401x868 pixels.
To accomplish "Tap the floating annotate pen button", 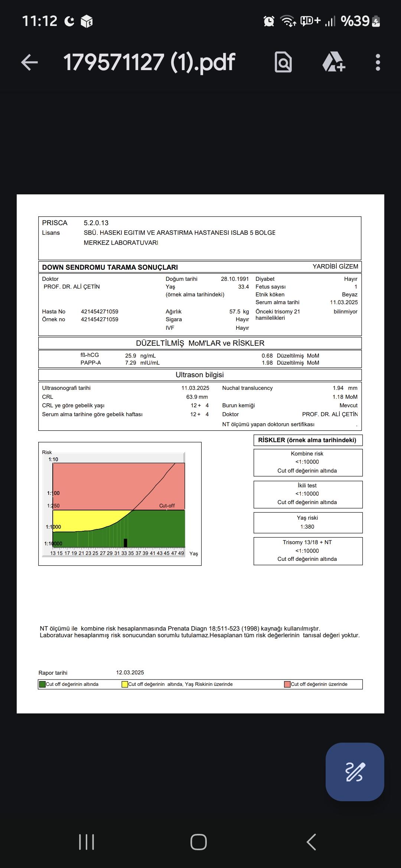I will tap(355, 772).
